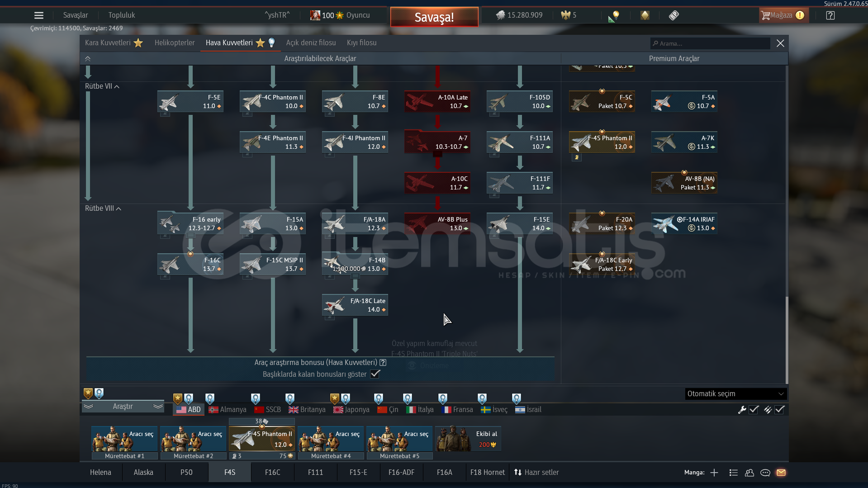Open help question mark icon
The width and height of the screenshot is (868, 488).
pyautogui.click(x=830, y=15)
